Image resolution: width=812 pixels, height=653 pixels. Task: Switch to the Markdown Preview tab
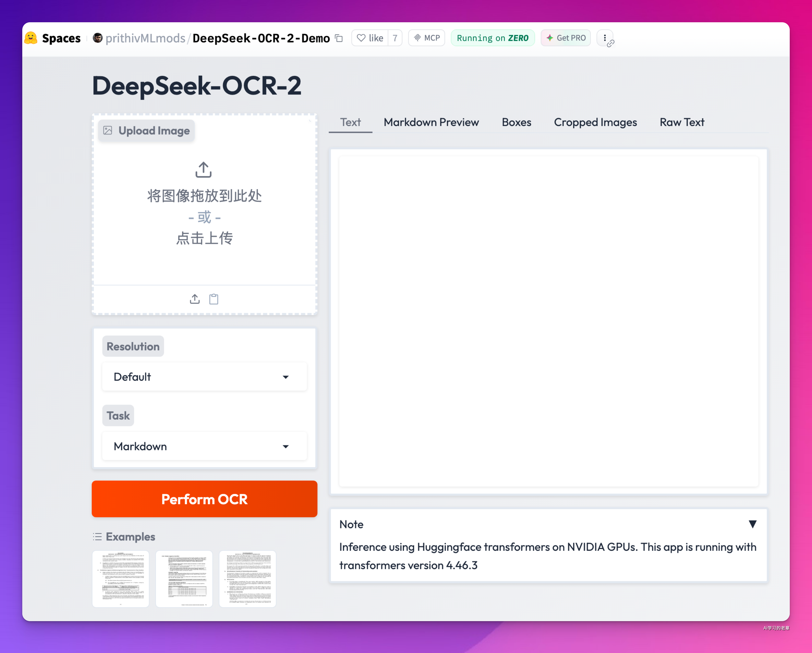click(x=431, y=122)
